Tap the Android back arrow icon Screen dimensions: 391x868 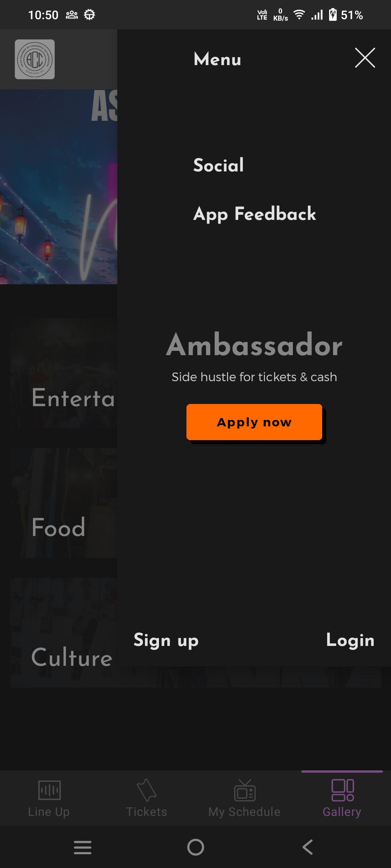click(308, 847)
